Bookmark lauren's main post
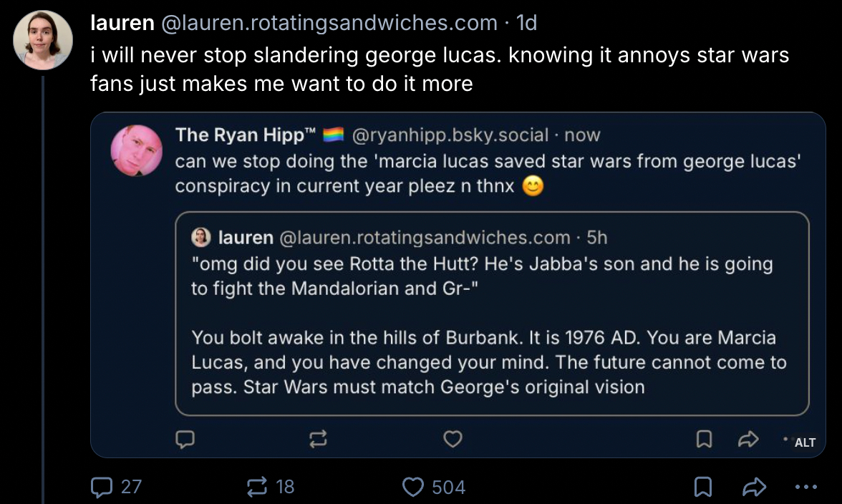Image resolution: width=842 pixels, height=504 pixels. [x=704, y=488]
